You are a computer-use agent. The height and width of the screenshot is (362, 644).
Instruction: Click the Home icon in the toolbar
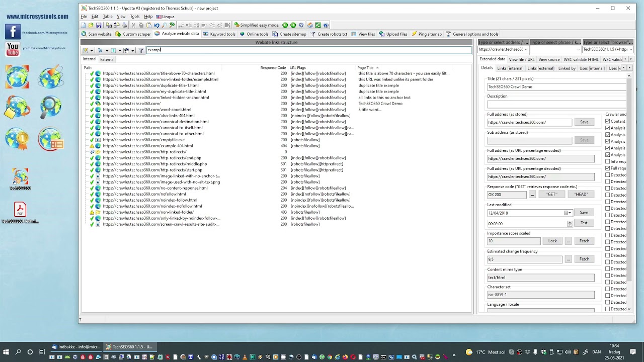310,25
